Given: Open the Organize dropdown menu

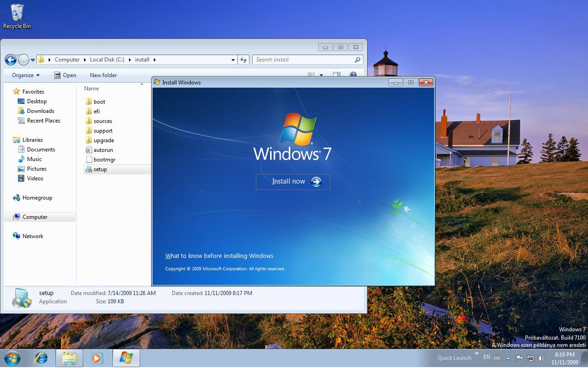Looking at the screenshot, I should coord(26,75).
